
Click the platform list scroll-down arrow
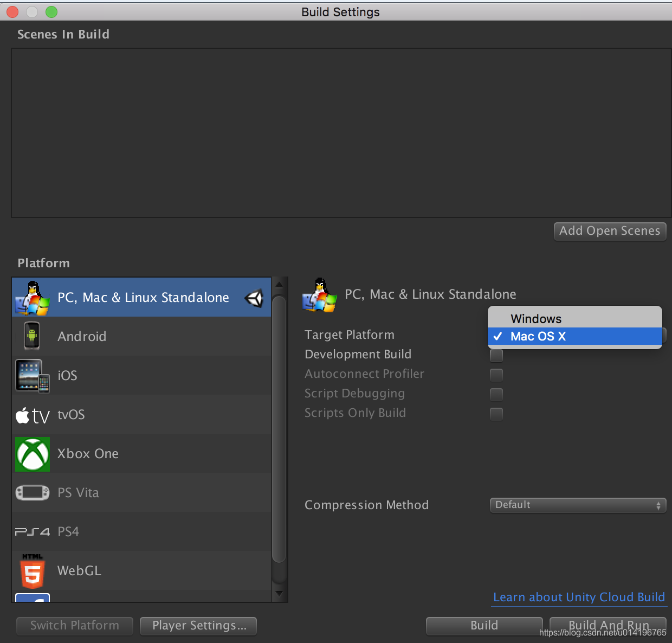click(279, 594)
